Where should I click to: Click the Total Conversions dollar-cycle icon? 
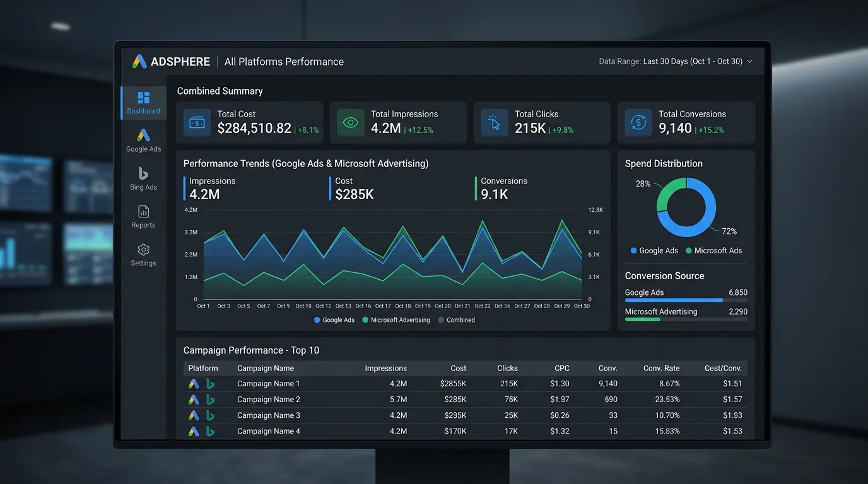[x=638, y=122]
